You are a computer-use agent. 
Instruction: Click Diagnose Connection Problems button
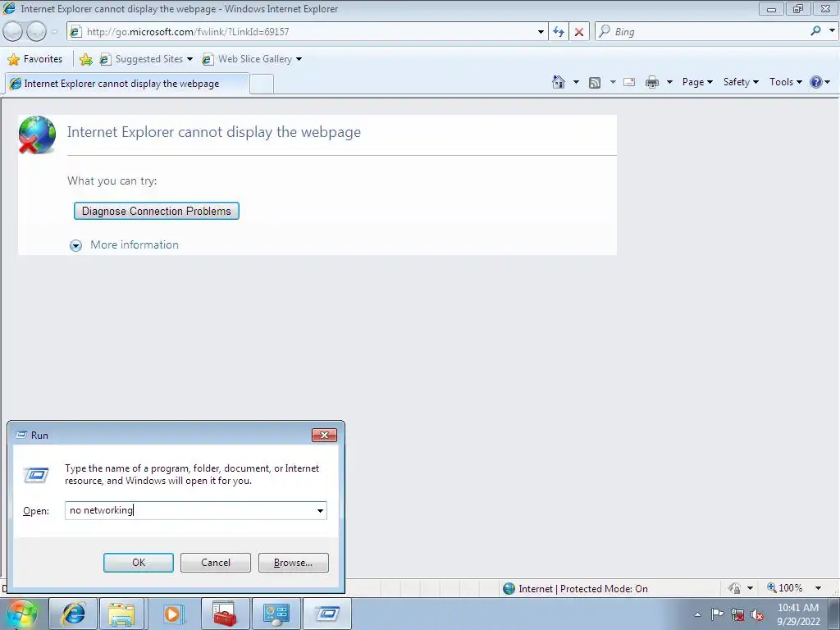[157, 211]
